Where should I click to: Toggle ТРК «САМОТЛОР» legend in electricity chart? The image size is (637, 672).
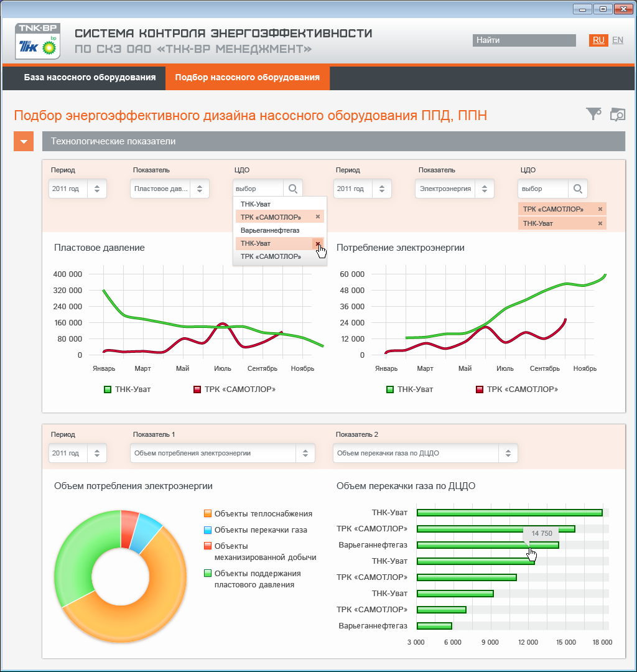click(517, 389)
